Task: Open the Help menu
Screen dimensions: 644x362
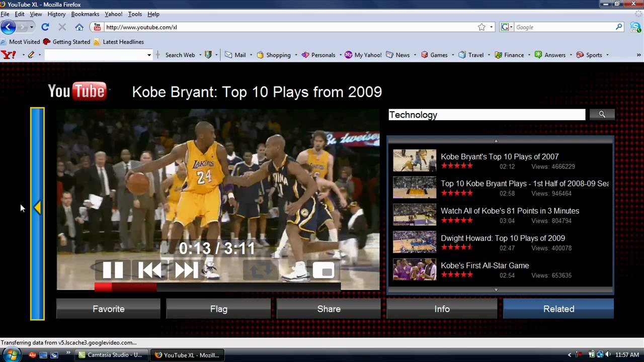Action: [153, 14]
